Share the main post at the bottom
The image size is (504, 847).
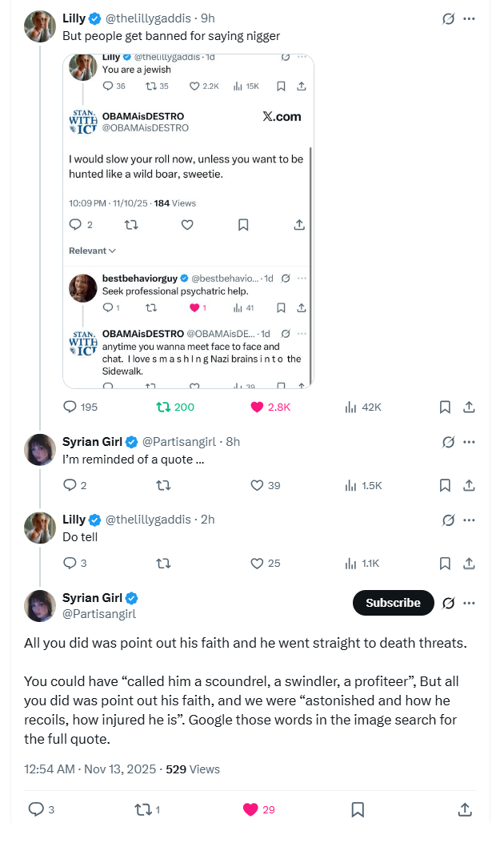465,809
